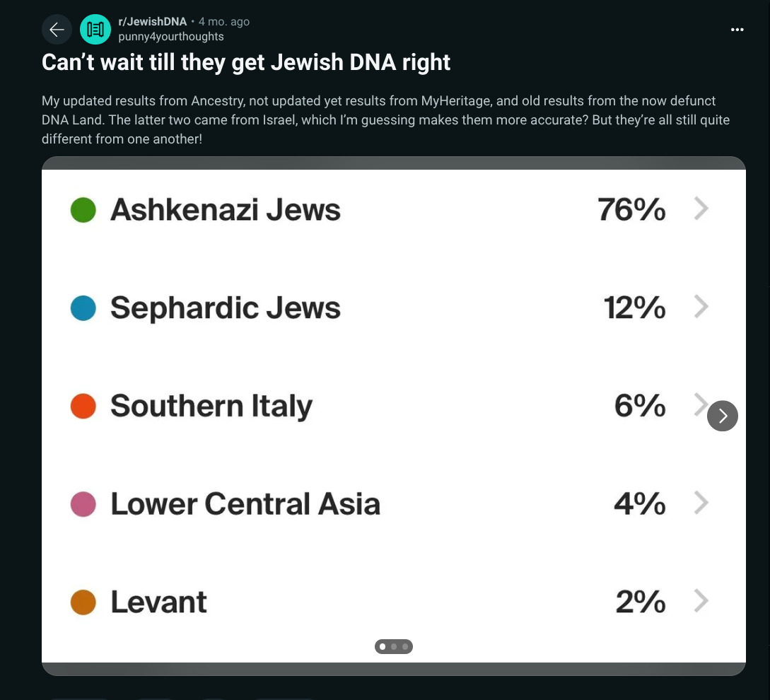Image resolution: width=770 pixels, height=700 pixels.
Task: Click the red-orange dot beside Southern Italy
Action: point(83,406)
